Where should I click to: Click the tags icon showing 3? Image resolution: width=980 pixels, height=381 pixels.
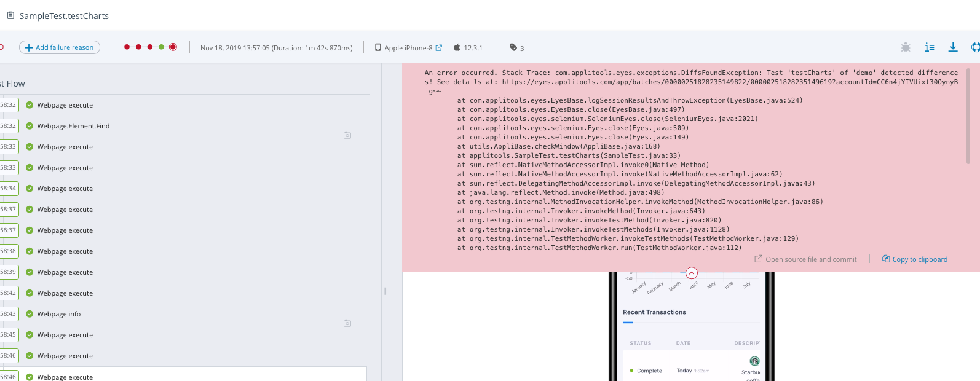[x=513, y=47]
